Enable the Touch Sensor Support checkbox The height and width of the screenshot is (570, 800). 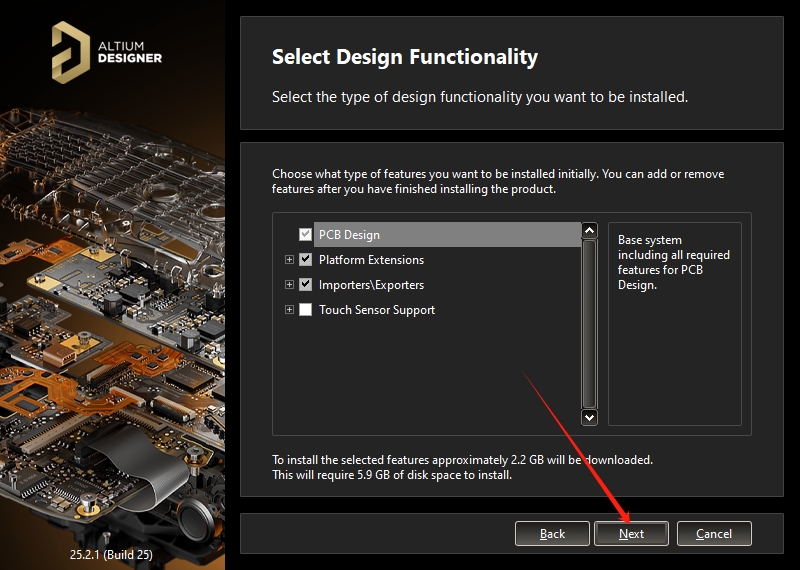306,310
